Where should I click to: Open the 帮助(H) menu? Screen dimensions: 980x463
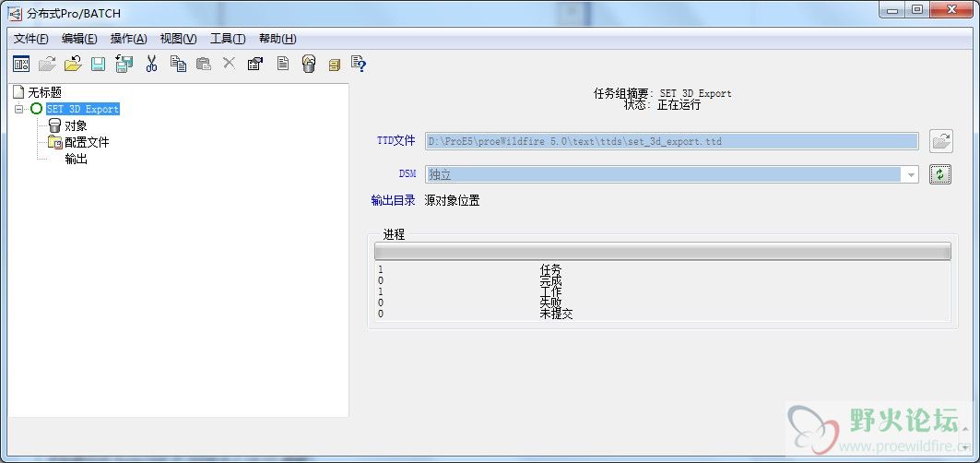click(277, 39)
